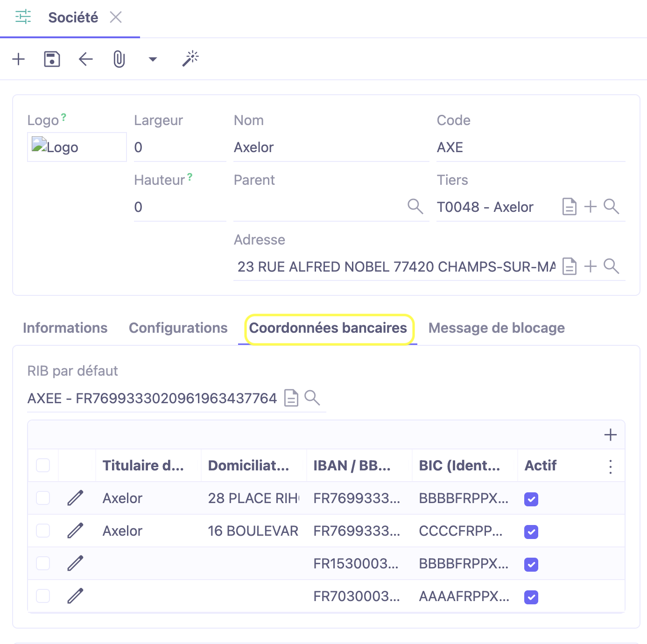647x644 pixels.
Task: Search default RIB with magnifier icon
Action: [x=312, y=398]
